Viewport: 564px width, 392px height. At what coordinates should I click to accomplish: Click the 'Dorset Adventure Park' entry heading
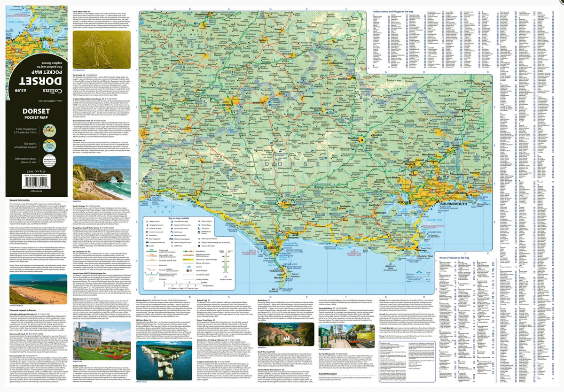pos(81,121)
